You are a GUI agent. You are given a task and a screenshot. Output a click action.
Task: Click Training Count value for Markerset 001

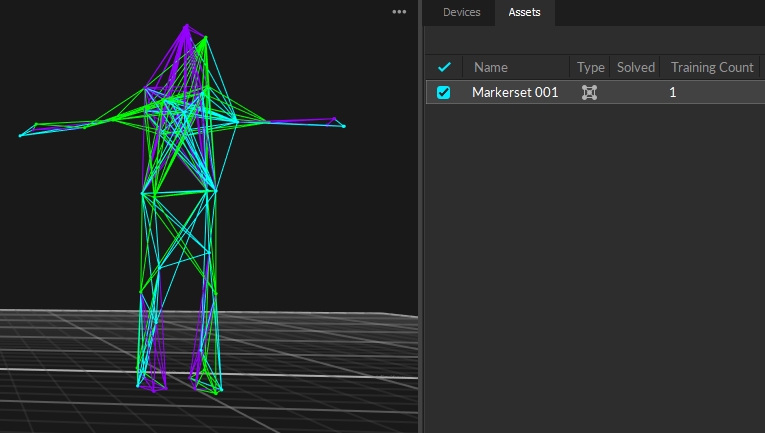673,92
